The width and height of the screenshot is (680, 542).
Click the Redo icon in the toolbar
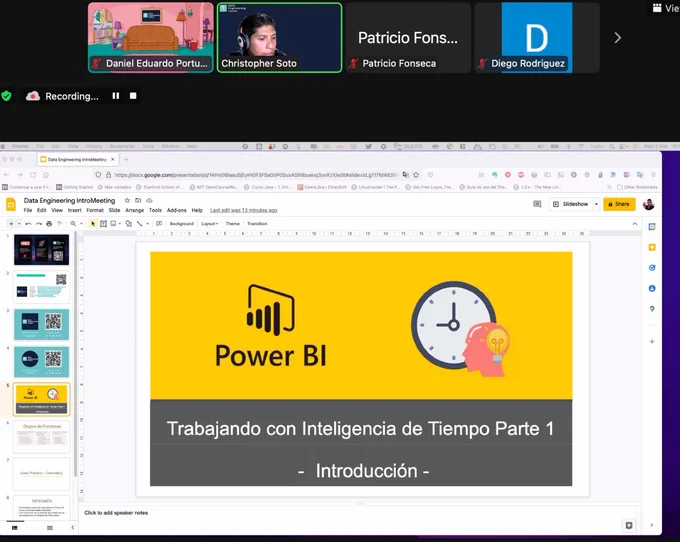39,224
